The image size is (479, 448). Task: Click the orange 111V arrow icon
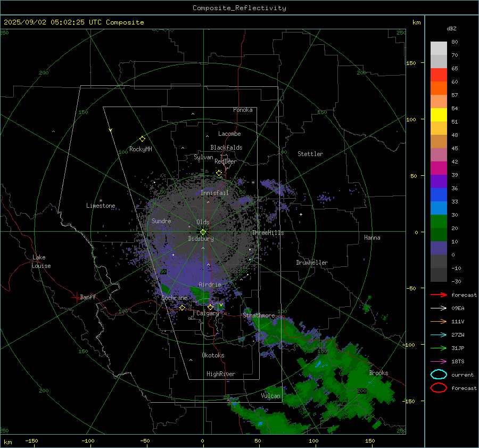[x=439, y=321]
